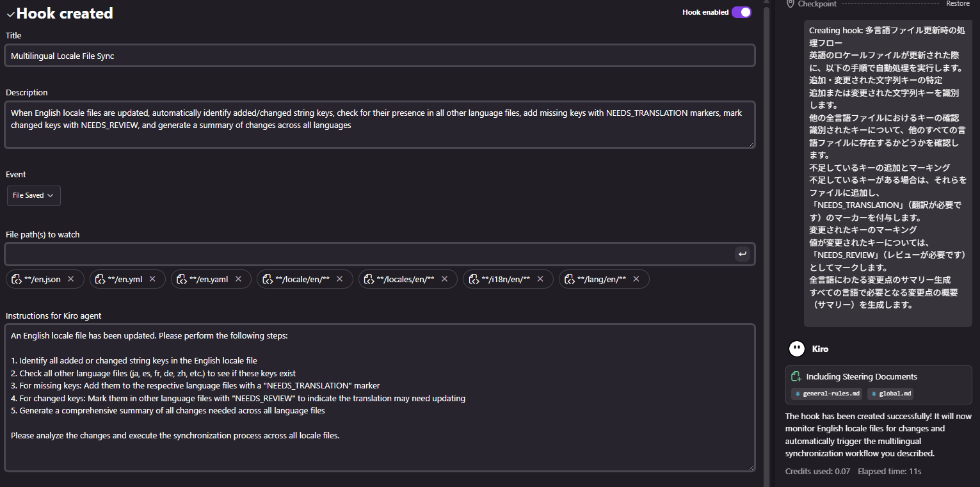This screenshot has height=487, width=980.
Task: Toggle the Hook enabled switch
Action: click(741, 12)
